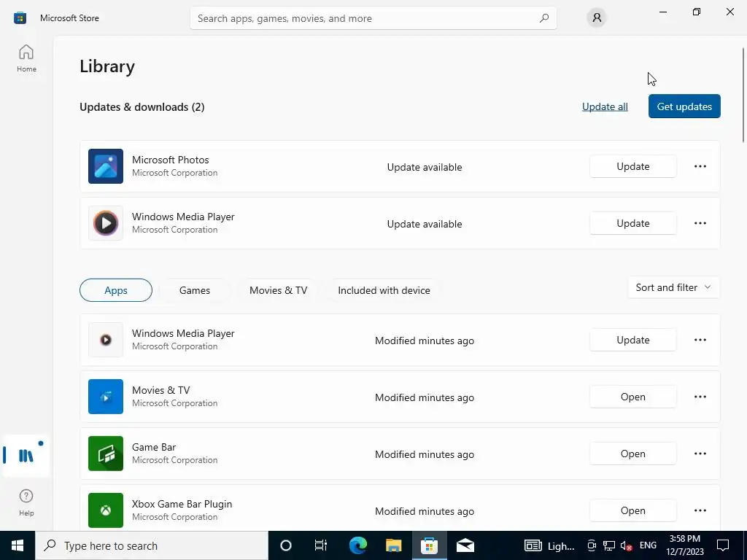Click the Microsoft Store taskbar icon

pos(429,545)
